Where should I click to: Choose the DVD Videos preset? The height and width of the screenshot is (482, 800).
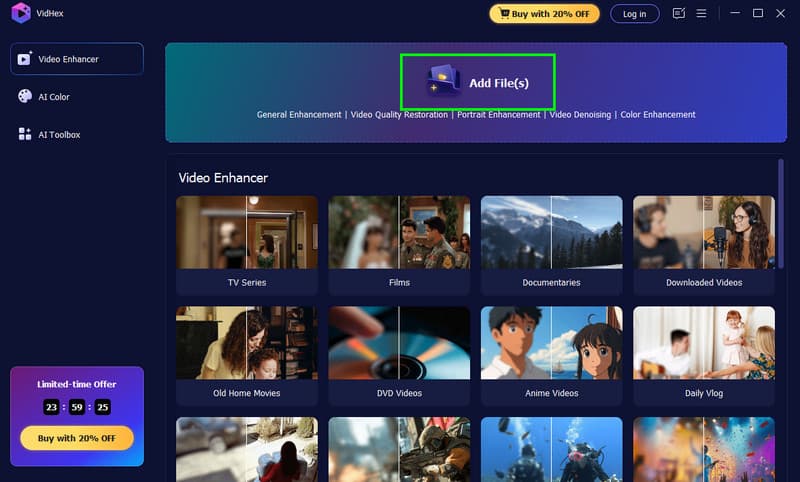[x=399, y=343]
